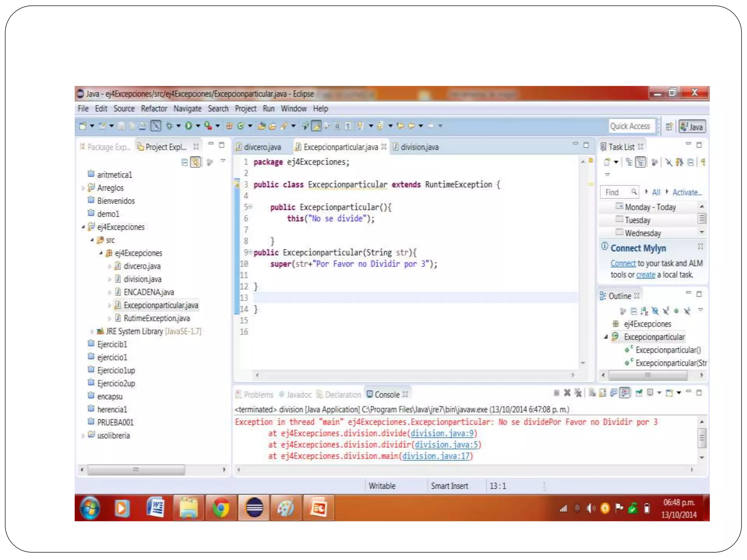
Task: Click Collapse All in Project Explorer
Action: [185, 162]
